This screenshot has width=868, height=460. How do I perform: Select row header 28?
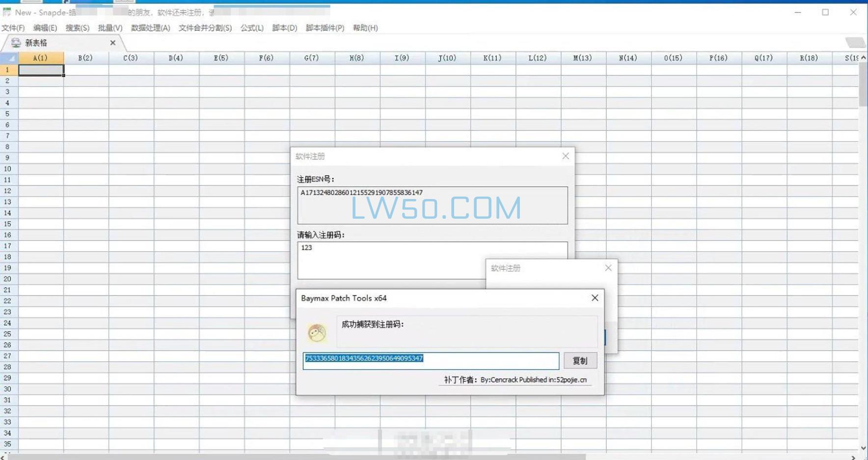click(x=9, y=367)
